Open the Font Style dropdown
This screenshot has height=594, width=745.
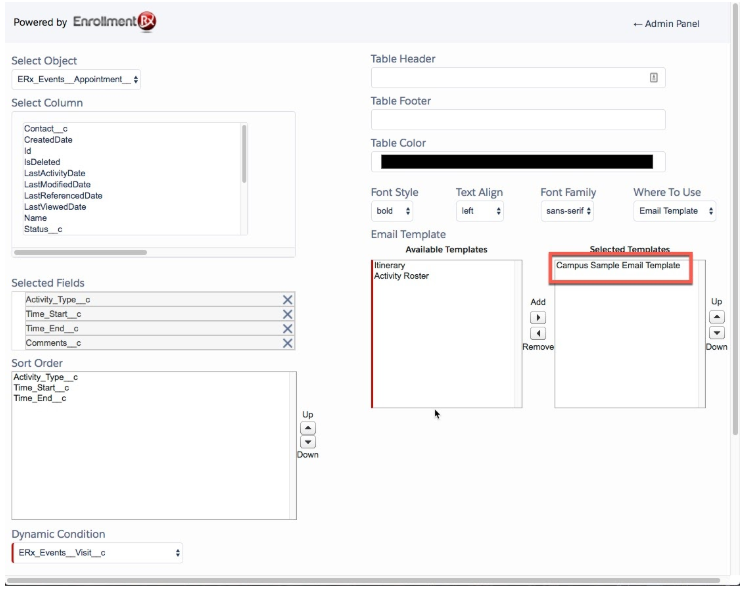coord(393,212)
